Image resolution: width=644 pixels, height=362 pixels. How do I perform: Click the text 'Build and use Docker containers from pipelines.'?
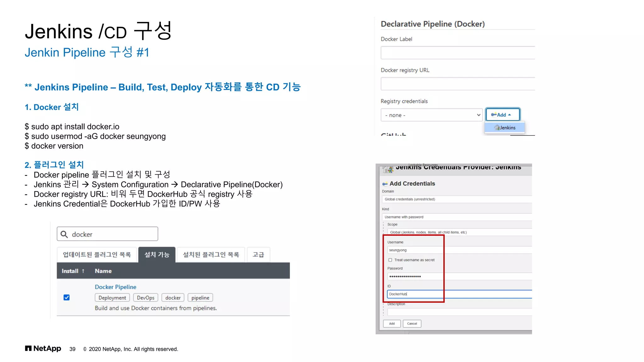156,308
